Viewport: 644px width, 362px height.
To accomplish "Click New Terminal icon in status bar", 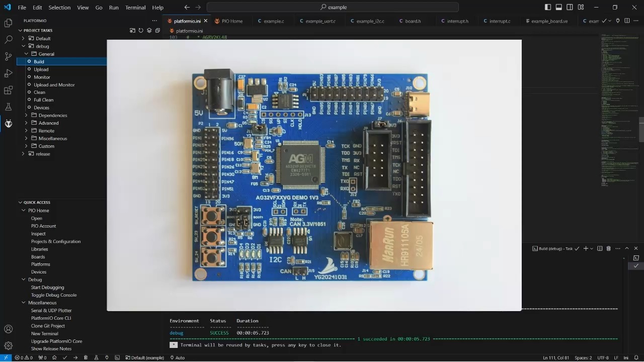I will click(117, 358).
